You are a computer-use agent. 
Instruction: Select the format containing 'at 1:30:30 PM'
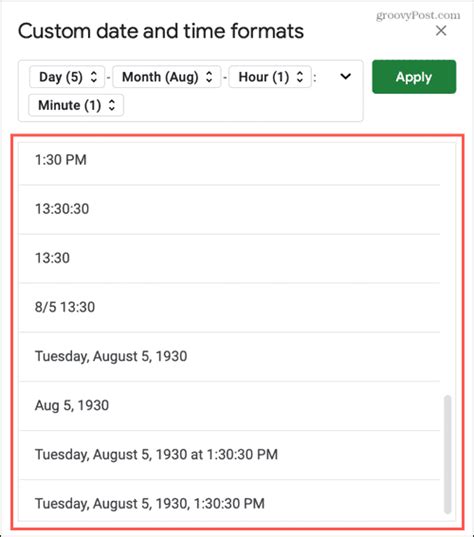[x=229, y=455]
